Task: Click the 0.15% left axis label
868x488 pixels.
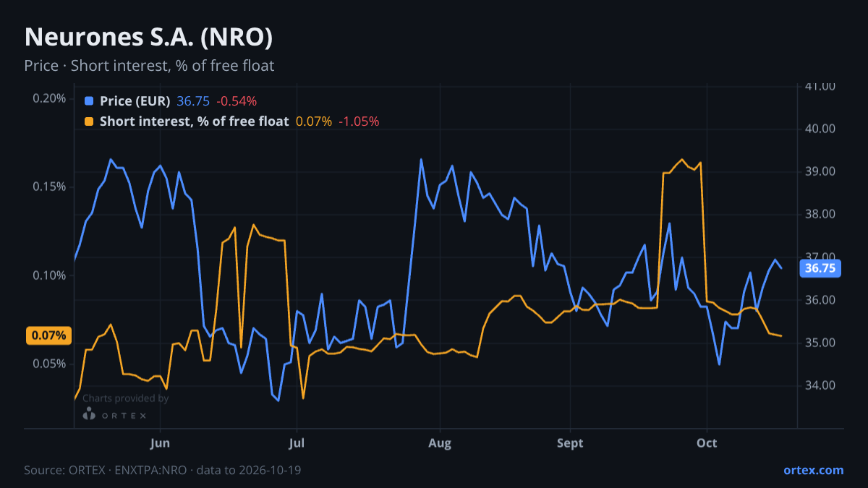Action: (49, 187)
